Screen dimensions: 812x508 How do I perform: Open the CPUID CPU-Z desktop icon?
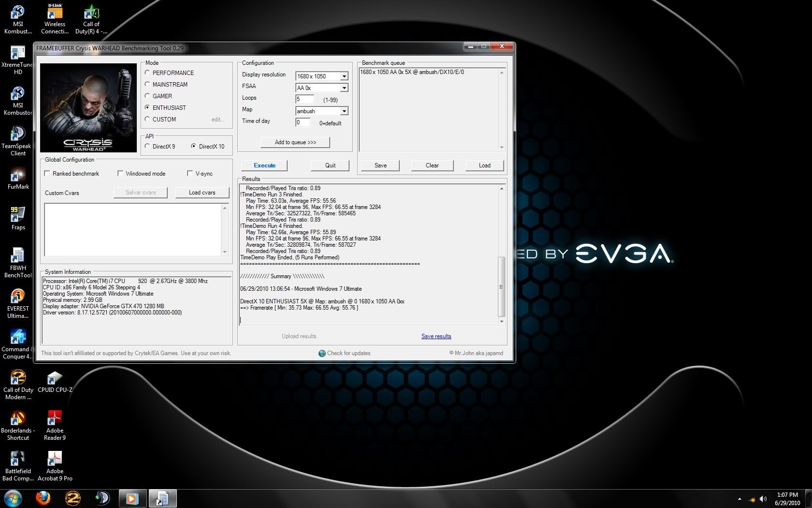click(55, 381)
